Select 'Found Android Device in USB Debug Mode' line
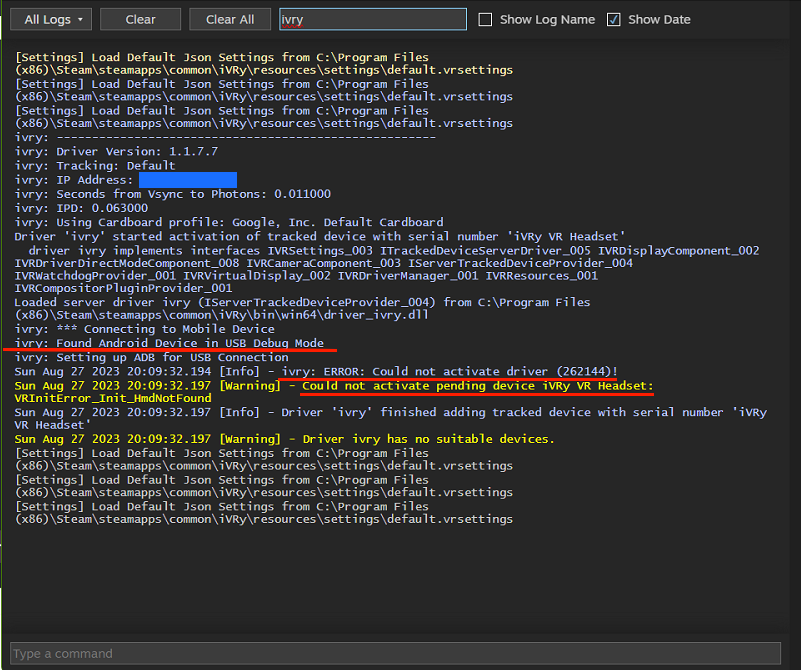The image size is (801, 670). [x=169, y=343]
